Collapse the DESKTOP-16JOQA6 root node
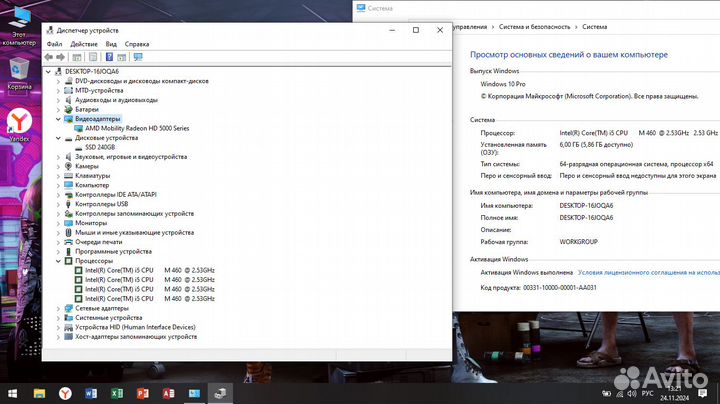This screenshot has height=404, width=720. tap(48, 72)
